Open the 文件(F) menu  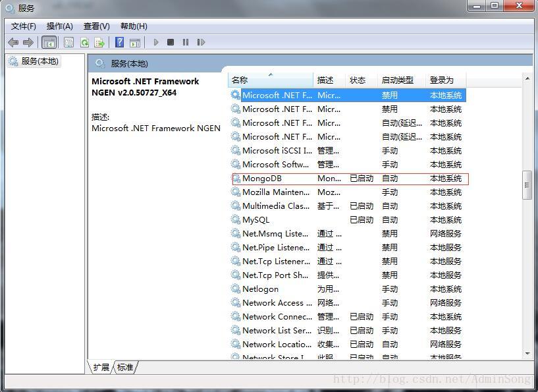click(23, 26)
